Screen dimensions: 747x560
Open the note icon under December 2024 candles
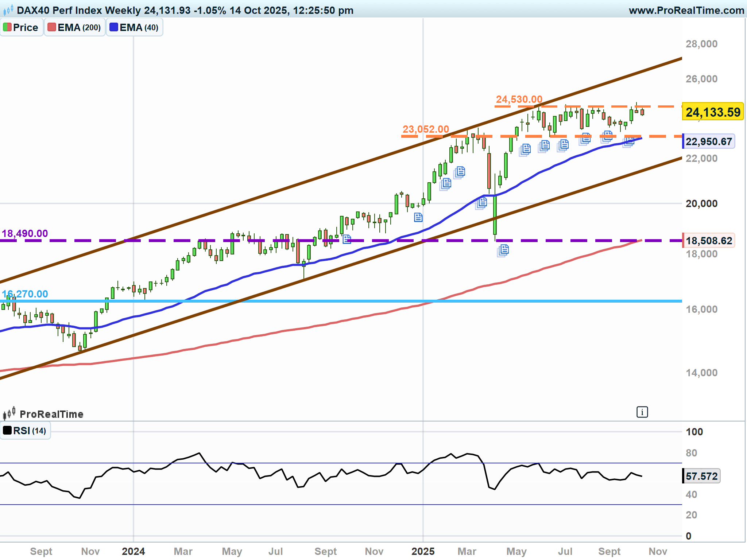418,218
